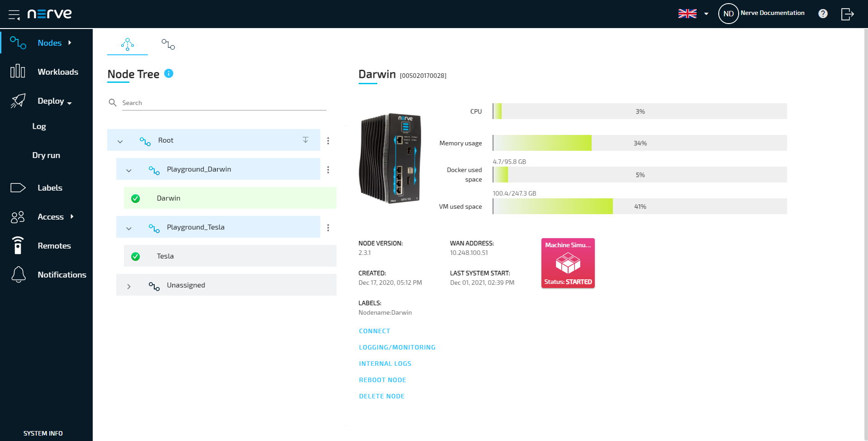Click the REBOOT NODE link
Screen dimensions: 868x441
pyautogui.click(x=382, y=380)
